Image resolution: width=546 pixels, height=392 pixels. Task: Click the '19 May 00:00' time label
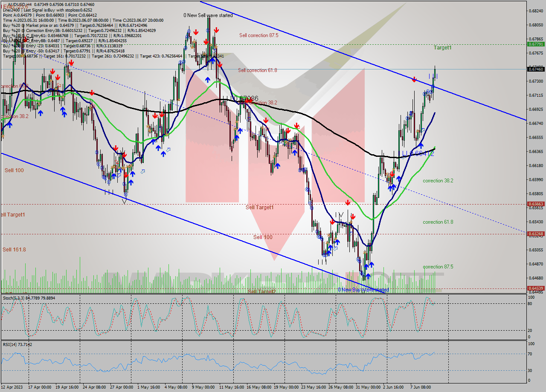[x=286, y=387]
